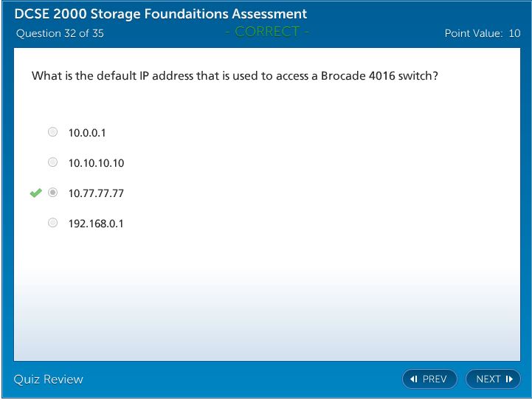The height and width of the screenshot is (400, 532).
Task: Click the green correct-answer checkmark icon
Action: (35, 193)
